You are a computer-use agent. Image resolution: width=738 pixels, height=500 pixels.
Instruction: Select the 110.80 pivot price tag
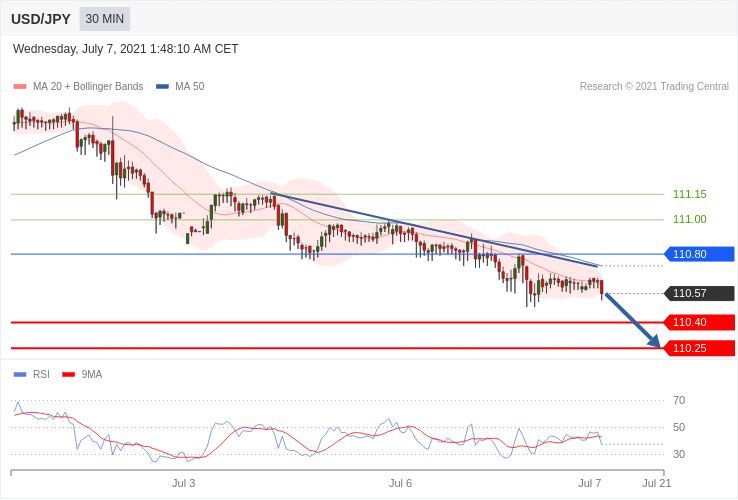[699, 254]
